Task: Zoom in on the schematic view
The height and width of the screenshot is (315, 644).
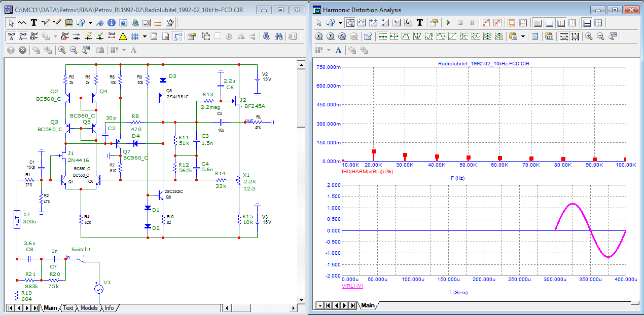Action: [x=62, y=50]
